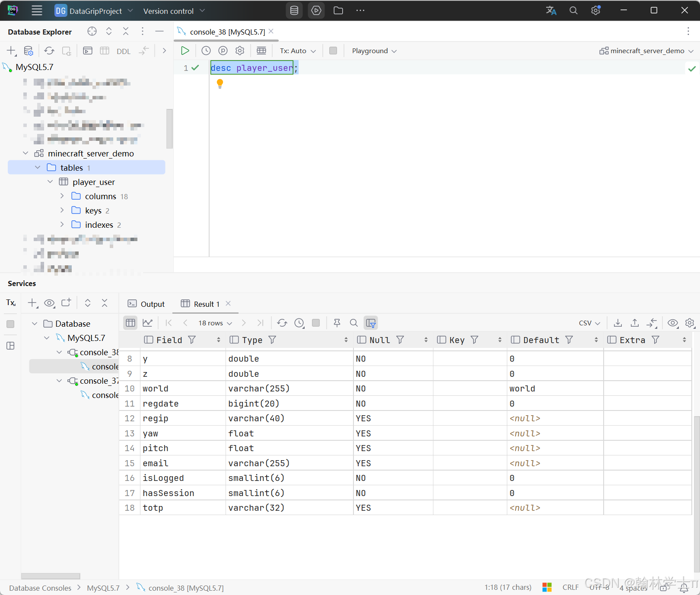Click the Services tree horizontal scrollbar
Screen dimensions: 700x595
point(51,576)
